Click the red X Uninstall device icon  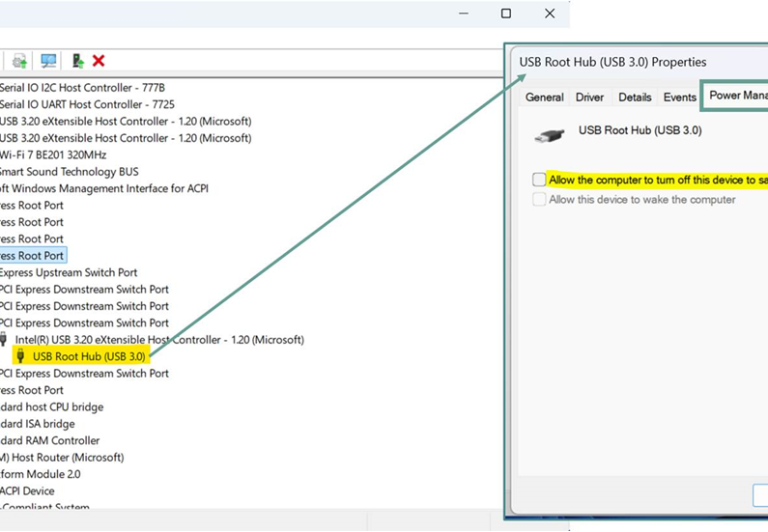click(99, 61)
